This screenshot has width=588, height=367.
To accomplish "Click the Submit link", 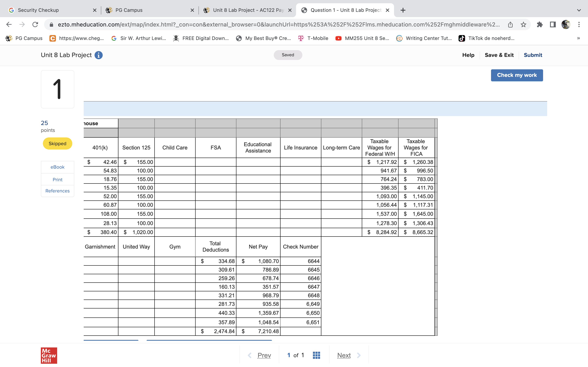I will (533, 55).
